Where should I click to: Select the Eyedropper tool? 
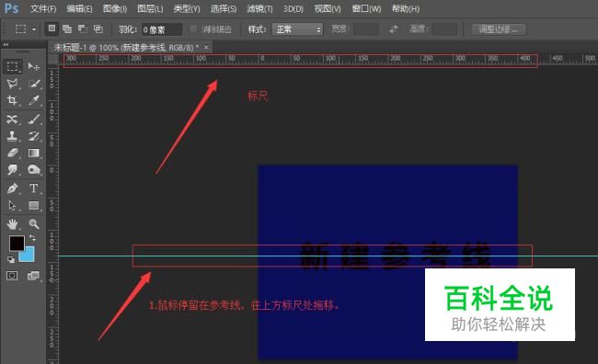33,100
